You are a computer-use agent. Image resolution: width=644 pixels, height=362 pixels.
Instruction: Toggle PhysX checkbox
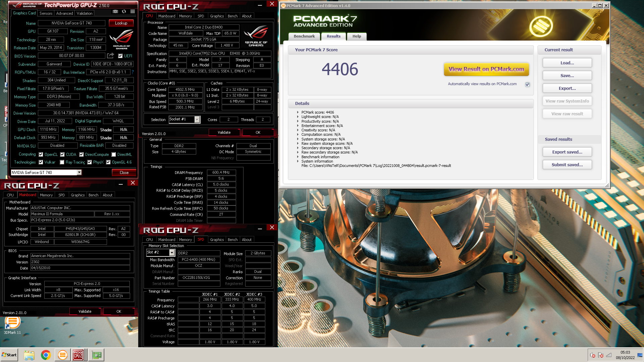[x=90, y=162]
